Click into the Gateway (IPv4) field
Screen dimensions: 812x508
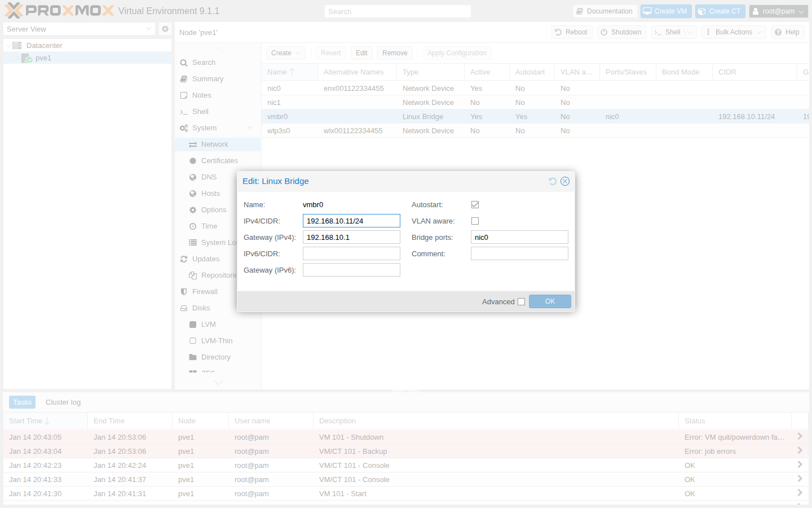point(351,238)
